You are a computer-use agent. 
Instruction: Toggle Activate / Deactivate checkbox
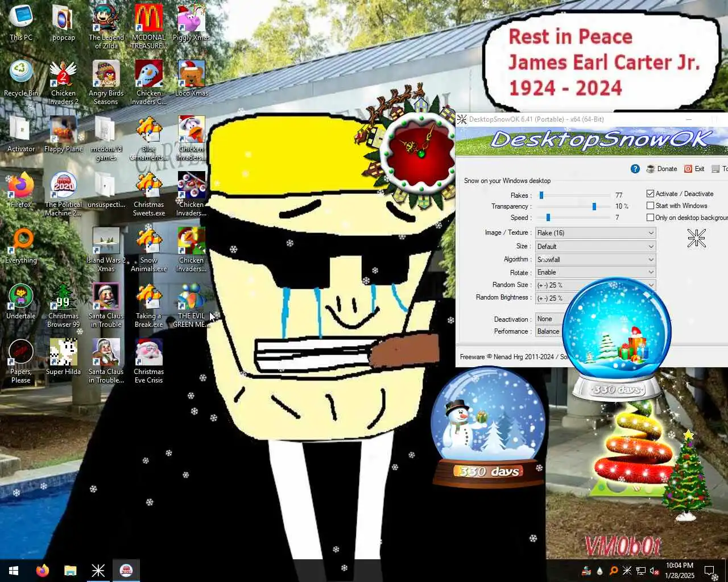coord(651,194)
